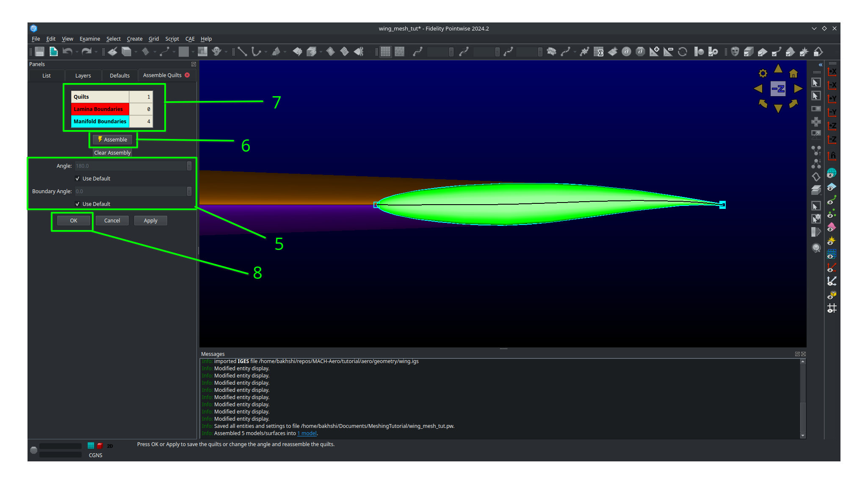Click the -Z label on the view cube
This screenshot has width=868, height=494.
point(777,89)
